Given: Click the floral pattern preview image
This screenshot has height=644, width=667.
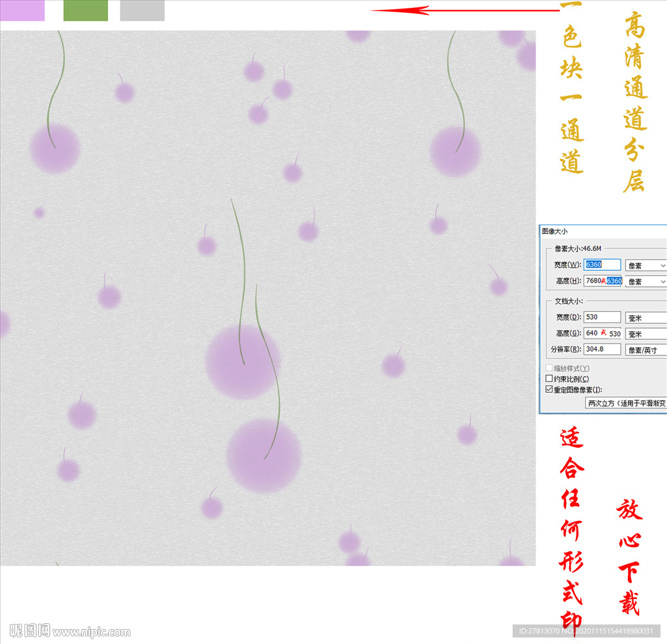Looking at the screenshot, I should (268, 298).
